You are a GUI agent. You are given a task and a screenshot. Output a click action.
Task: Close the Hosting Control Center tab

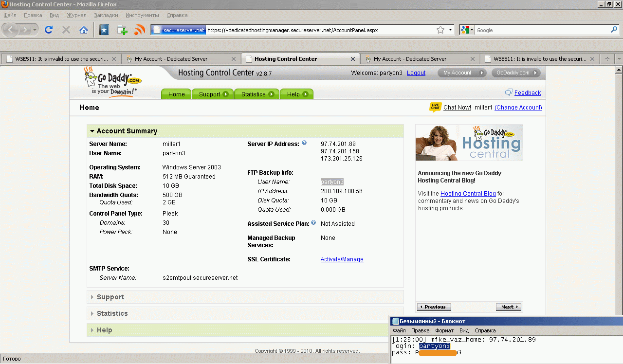pyautogui.click(x=353, y=59)
